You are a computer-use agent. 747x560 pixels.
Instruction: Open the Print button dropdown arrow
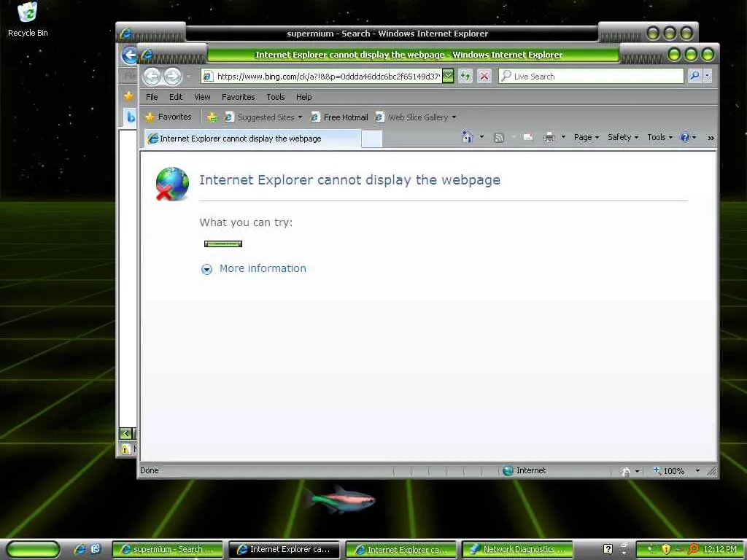tap(563, 137)
